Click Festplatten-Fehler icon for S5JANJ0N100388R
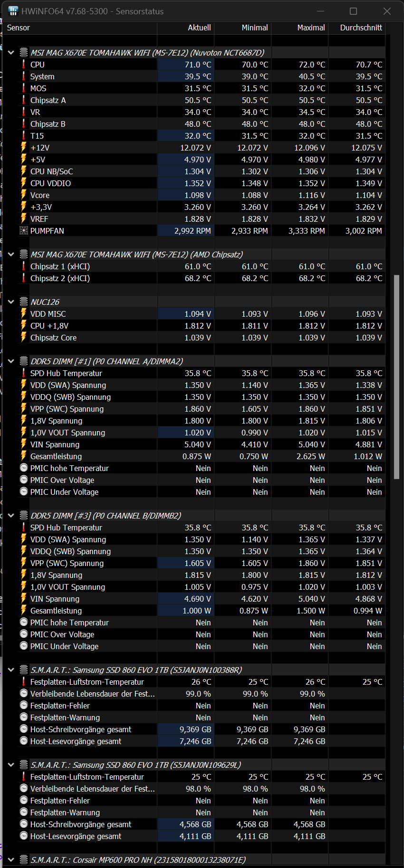Viewport: 404px width, 868px height. [x=24, y=706]
